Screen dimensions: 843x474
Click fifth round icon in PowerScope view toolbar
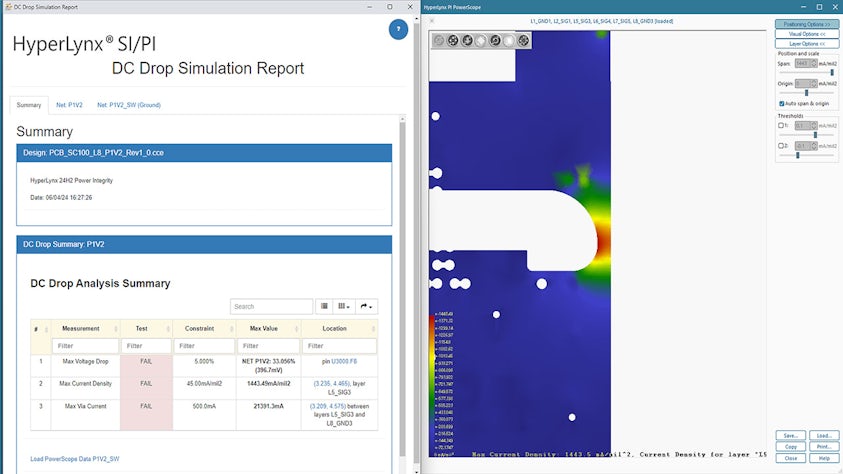[x=495, y=40]
